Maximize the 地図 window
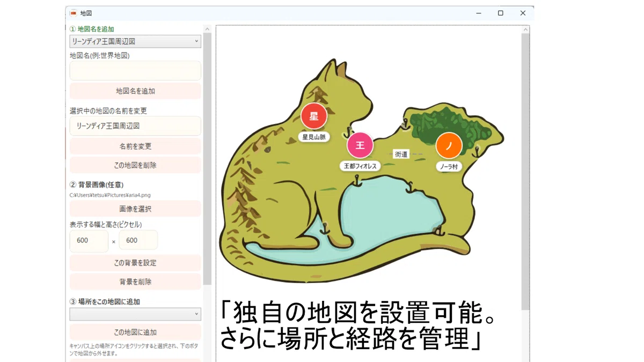 pos(501,13)
